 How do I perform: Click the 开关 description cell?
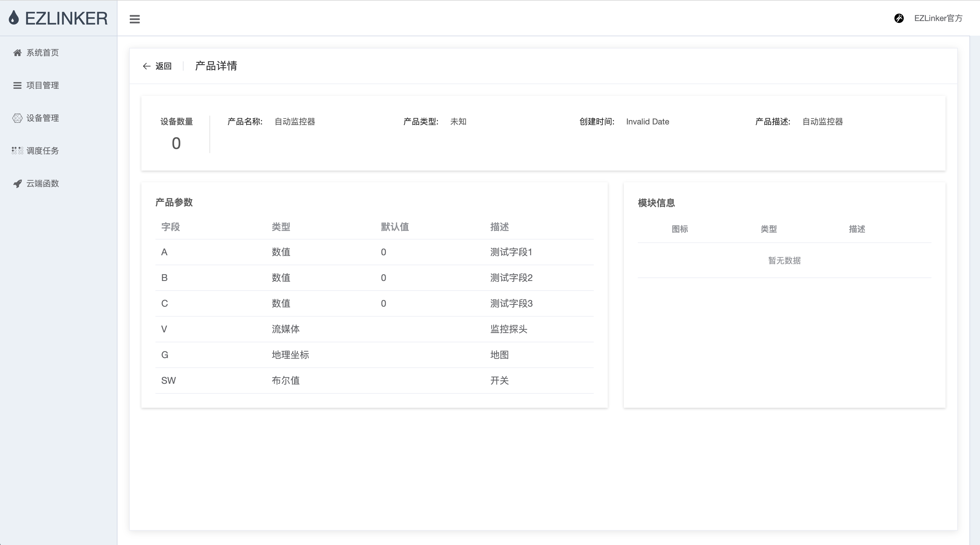pyautogui.click(x=500, y=381)
